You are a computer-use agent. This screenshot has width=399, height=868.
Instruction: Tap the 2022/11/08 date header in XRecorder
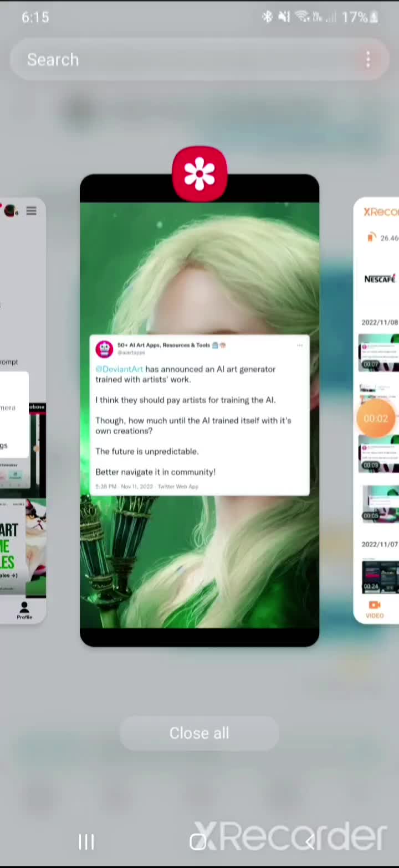[x=380, y=322]
